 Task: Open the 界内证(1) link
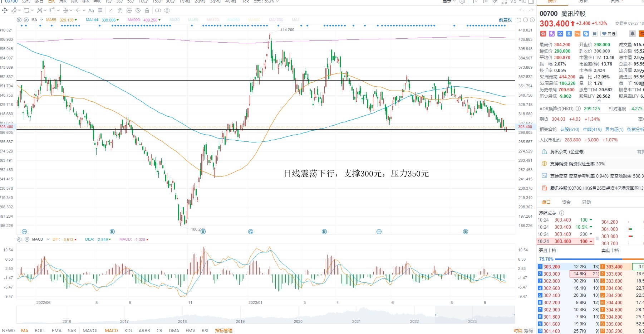click(x=614, y=129)
